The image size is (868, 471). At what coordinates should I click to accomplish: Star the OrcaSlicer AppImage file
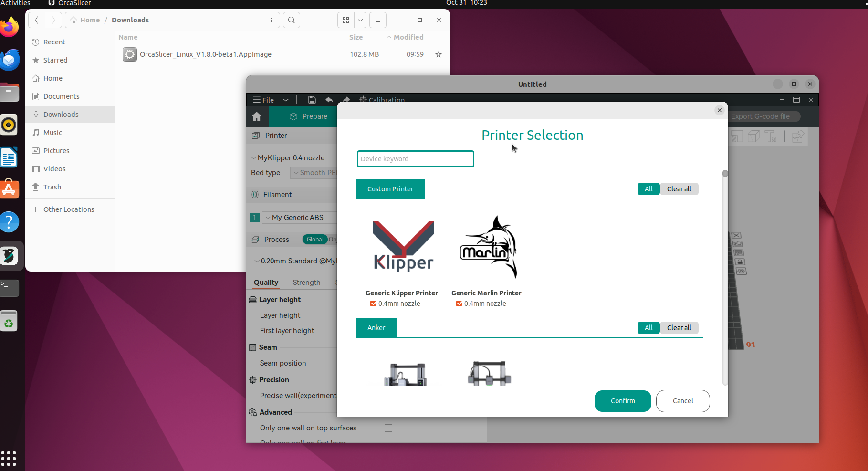[x=439, y=54]
